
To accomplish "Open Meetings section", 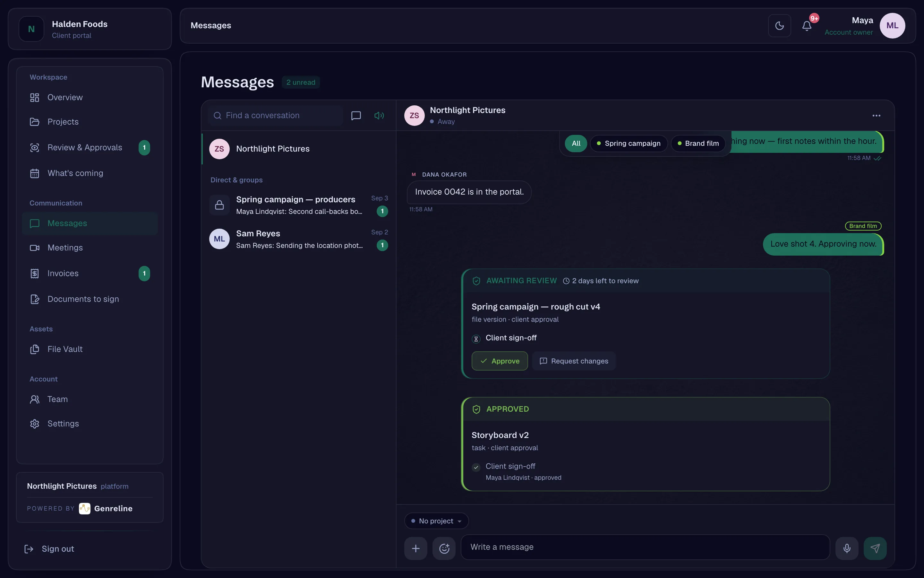I will 90,248.
